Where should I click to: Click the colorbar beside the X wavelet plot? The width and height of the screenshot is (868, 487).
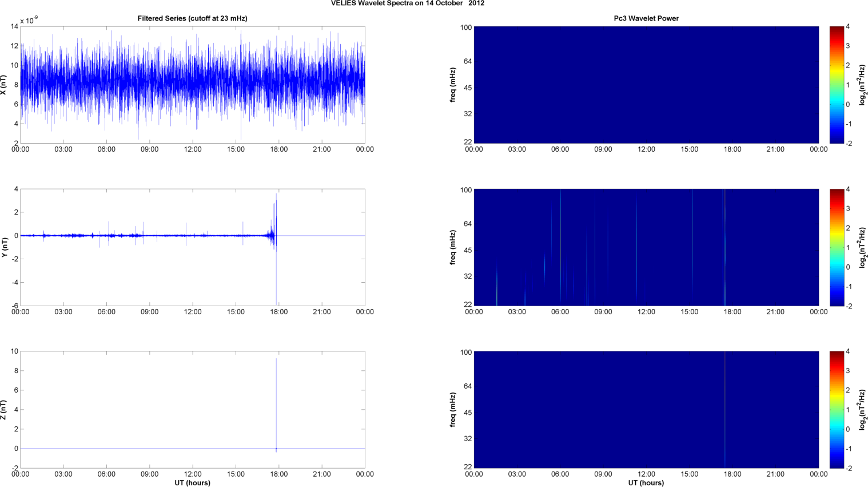point(837,85)
